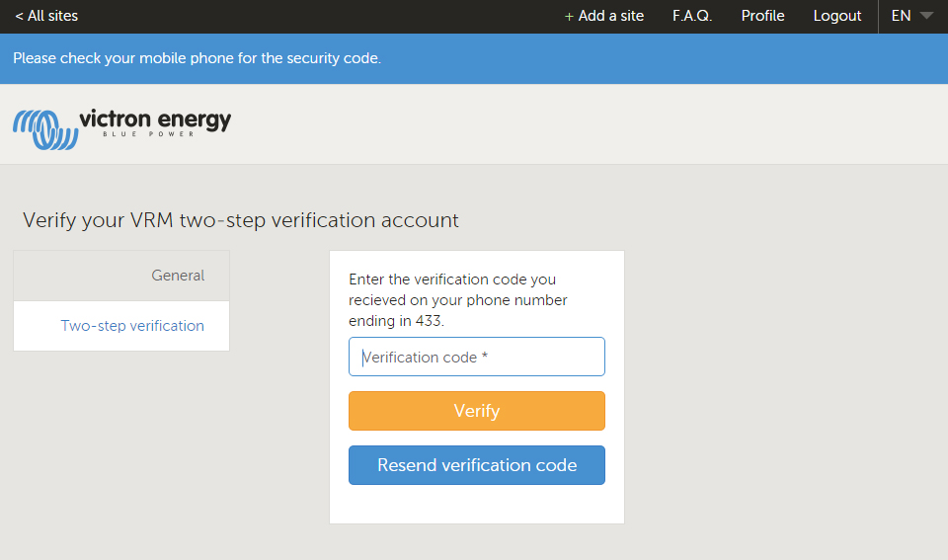Screen dimensions: 948x560
Task: Click the green plus icon beside Add a site
Action: coord(569,16)
